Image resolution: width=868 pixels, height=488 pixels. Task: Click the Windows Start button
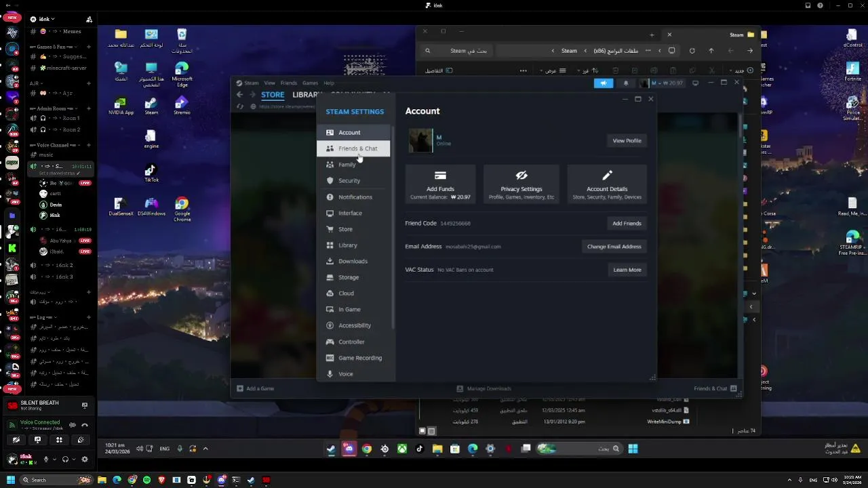pos(10,480)
